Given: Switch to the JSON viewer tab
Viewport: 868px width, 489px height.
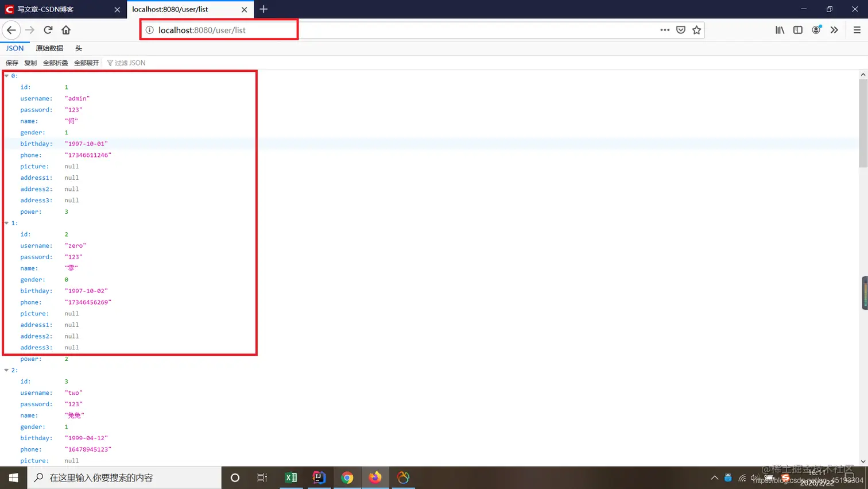Looking at the screenshot, I should tap(15, 48).
